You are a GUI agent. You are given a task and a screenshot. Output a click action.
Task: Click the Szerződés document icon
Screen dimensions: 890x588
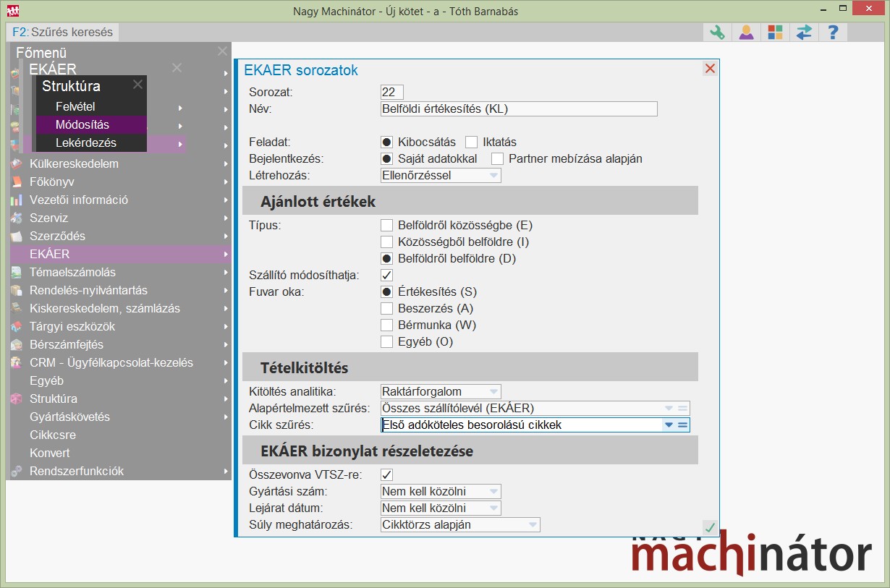point(17,236)
